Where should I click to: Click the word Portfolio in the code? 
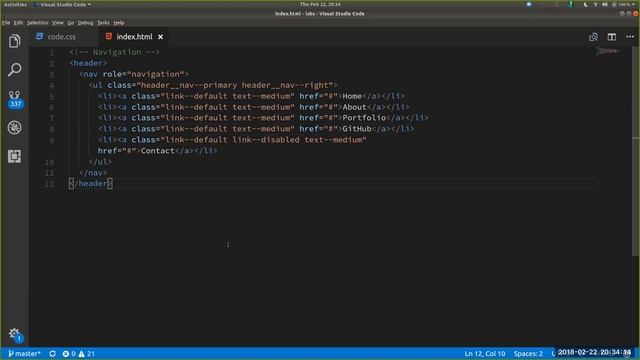[x=364, y=118]
